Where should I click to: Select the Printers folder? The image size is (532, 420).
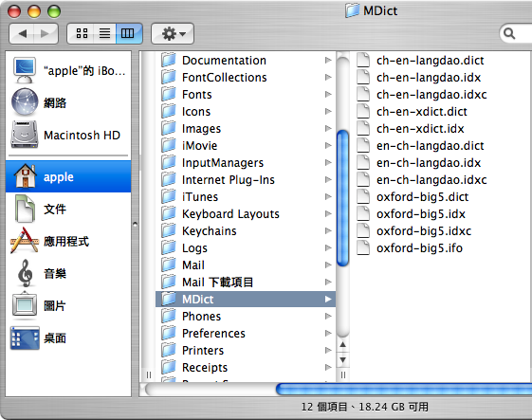(246, 351)
